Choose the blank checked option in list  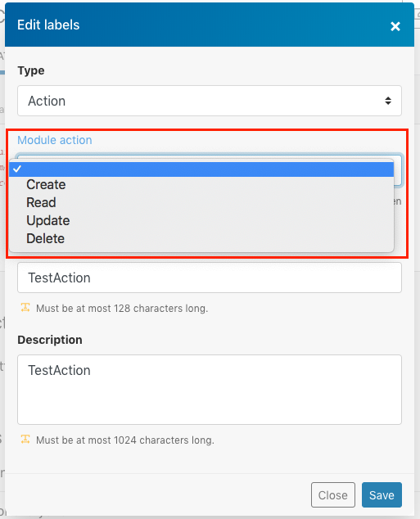201,169
